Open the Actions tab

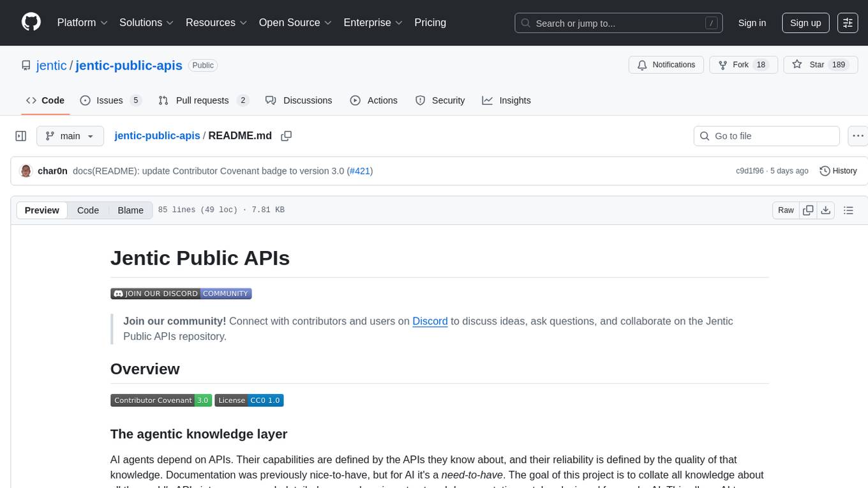click(374, 100)
